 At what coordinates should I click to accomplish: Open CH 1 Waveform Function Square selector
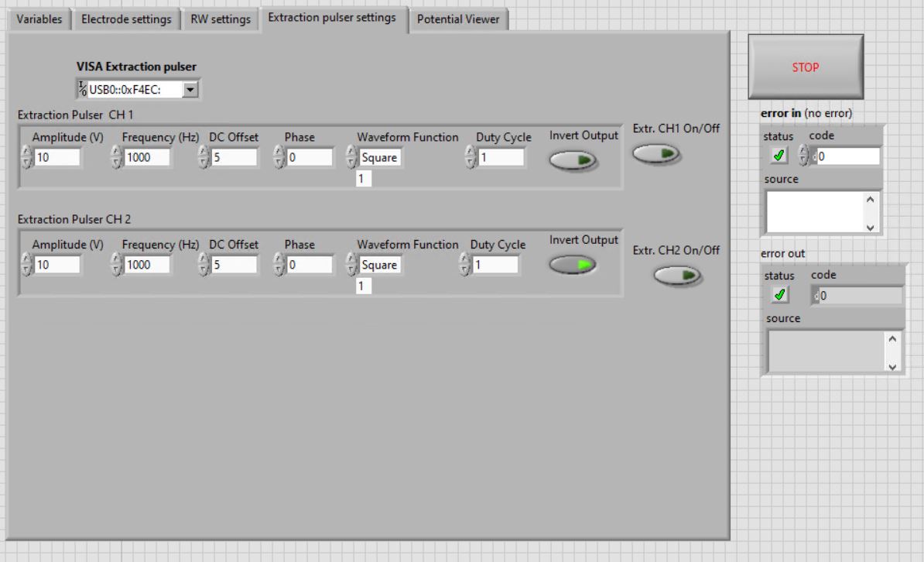(379, 157)
